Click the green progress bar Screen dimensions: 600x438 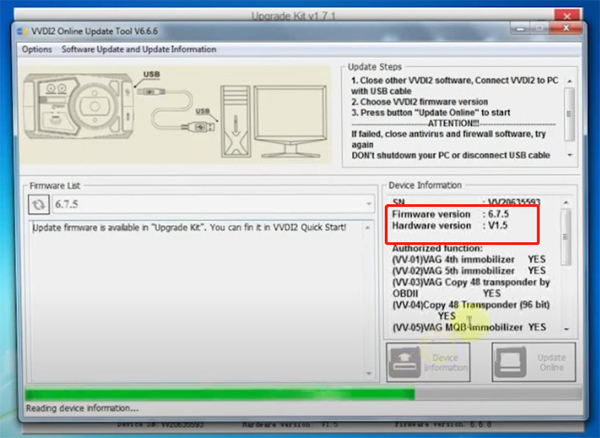303,394
